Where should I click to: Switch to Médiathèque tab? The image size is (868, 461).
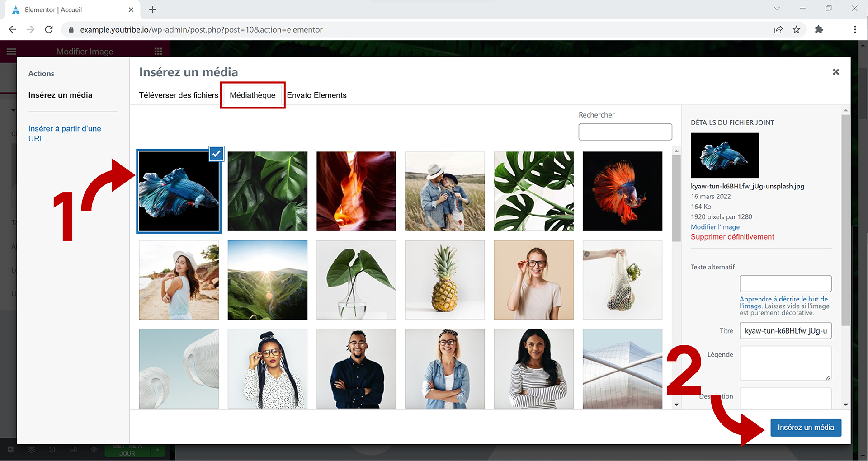click(252, 95)
